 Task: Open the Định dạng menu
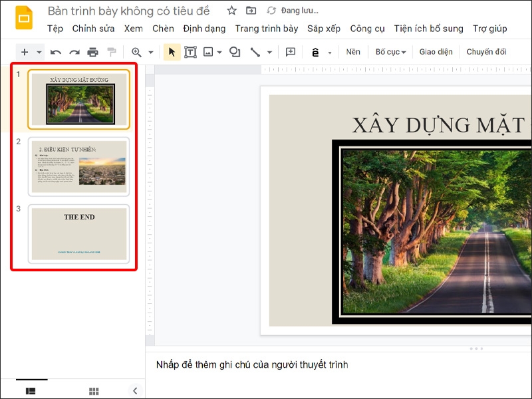[x=204, y=29]
